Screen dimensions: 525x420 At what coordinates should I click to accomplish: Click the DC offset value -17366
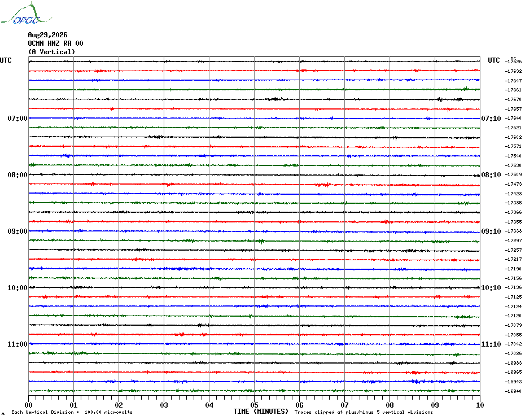[x=514, y=212]
